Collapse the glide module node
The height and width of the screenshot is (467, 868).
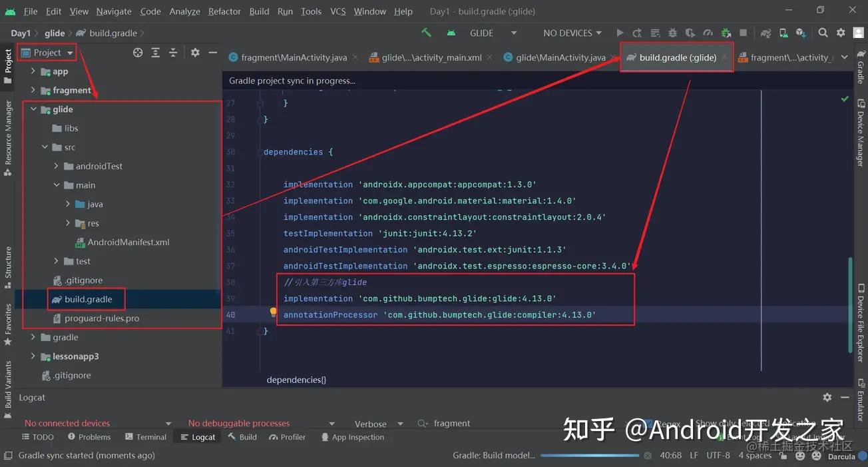click(33, 109)
